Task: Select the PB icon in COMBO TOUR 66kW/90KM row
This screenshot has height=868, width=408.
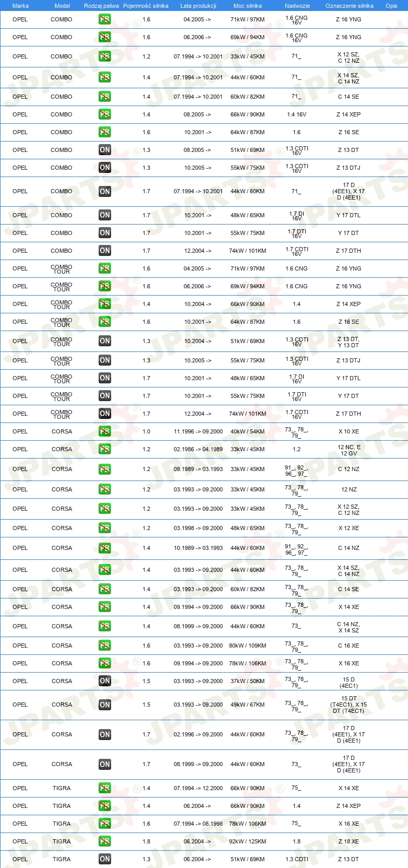Action: [x=105, y=304]
